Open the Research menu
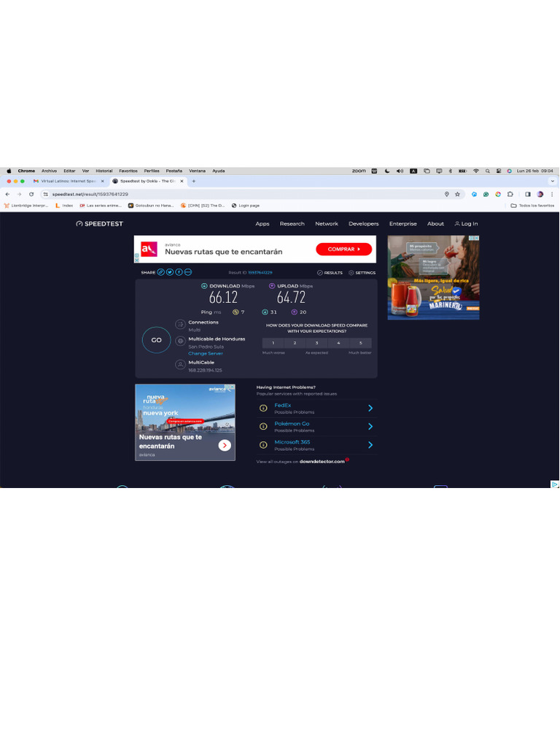The image size is (560, 747). (292, 223)
